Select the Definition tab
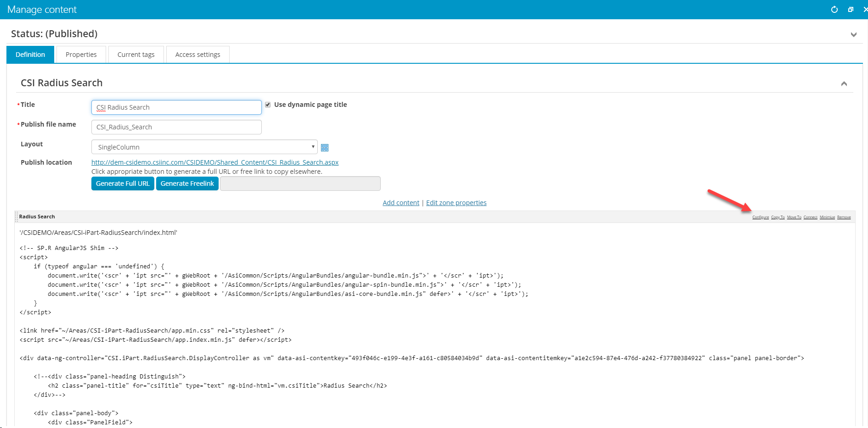 (x=30, y=55)
